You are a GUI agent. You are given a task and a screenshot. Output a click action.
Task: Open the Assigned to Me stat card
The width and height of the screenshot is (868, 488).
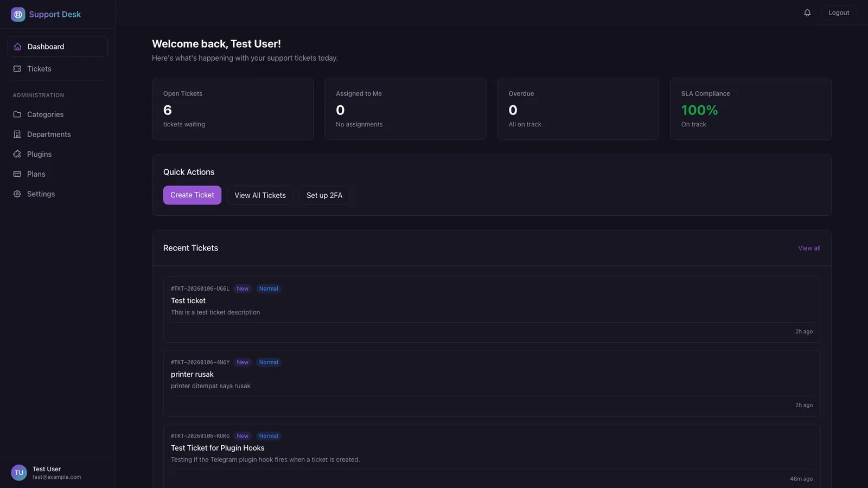point(405,109)
